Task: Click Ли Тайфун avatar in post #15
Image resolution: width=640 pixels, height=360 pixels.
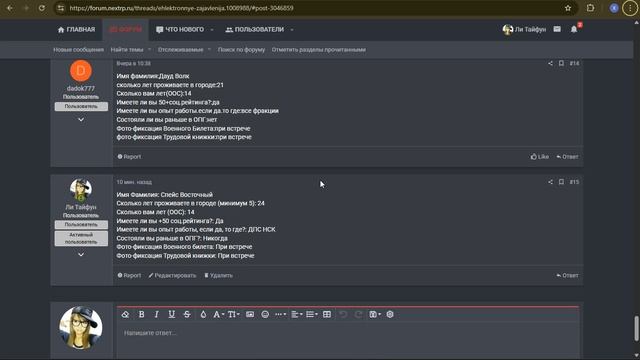Action: coord(81,189)
